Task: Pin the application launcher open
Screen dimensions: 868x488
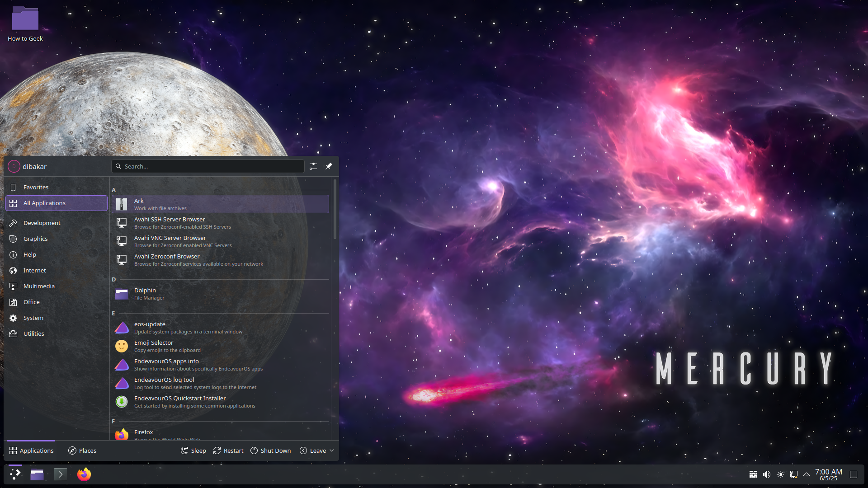Action: 329,166
